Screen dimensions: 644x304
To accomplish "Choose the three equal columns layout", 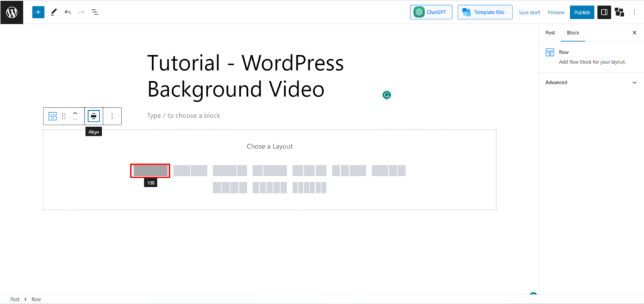I will coord(309,171).
